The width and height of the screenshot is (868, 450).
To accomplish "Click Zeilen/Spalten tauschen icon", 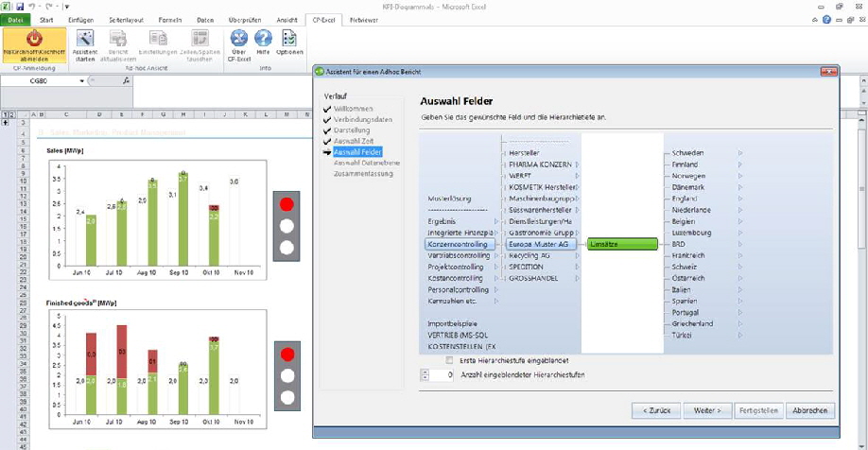I will (200, 38).
